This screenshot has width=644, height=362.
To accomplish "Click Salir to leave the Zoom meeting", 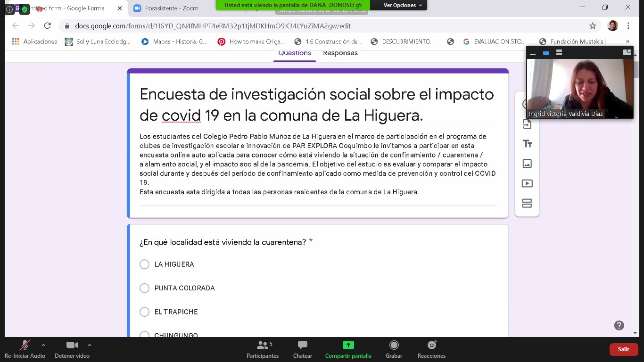I will click(623, 349).
